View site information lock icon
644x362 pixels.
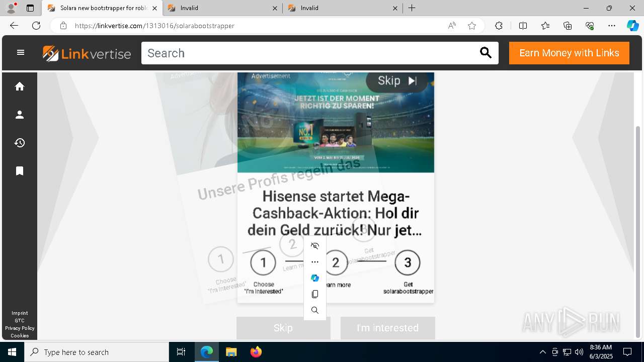tap(63, 26)
